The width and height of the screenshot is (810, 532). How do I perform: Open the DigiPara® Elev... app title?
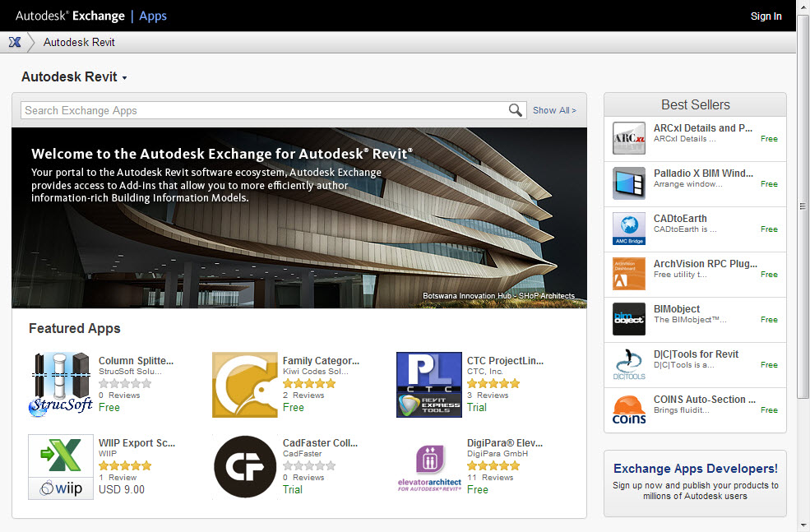tap(505, 442)
